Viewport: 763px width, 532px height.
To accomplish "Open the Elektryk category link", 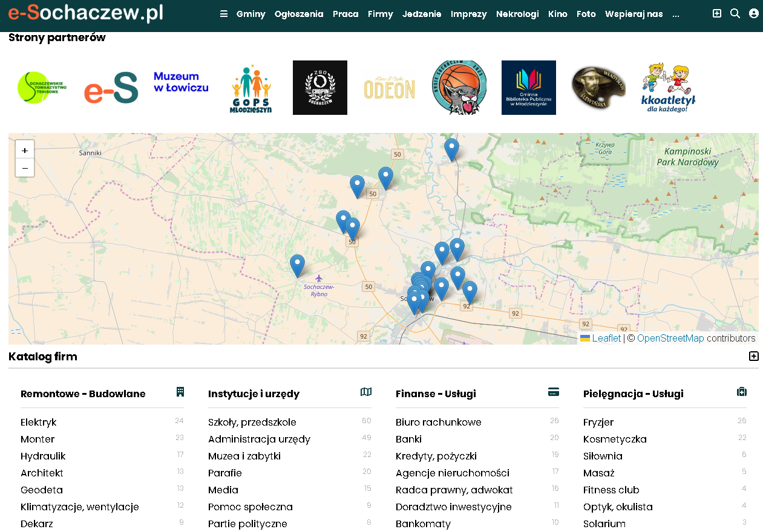I will click(39, 422).
